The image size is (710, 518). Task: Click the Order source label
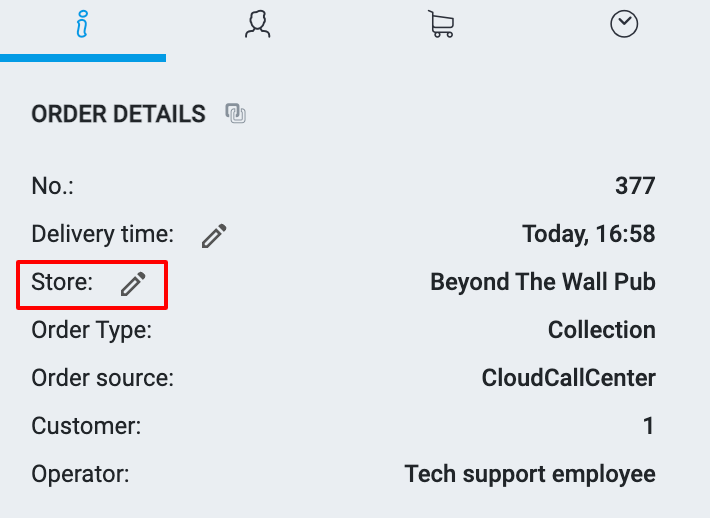click(102, 378)
